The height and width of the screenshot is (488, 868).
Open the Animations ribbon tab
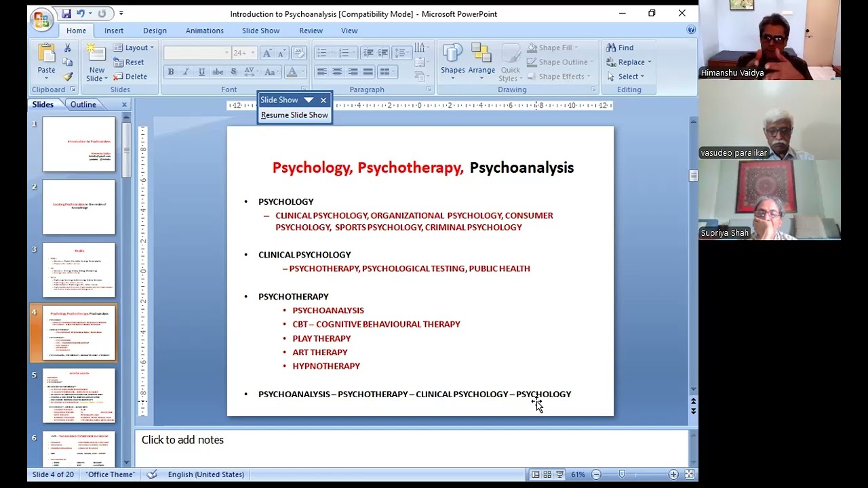pyautogui.click(x=205, y=30)
